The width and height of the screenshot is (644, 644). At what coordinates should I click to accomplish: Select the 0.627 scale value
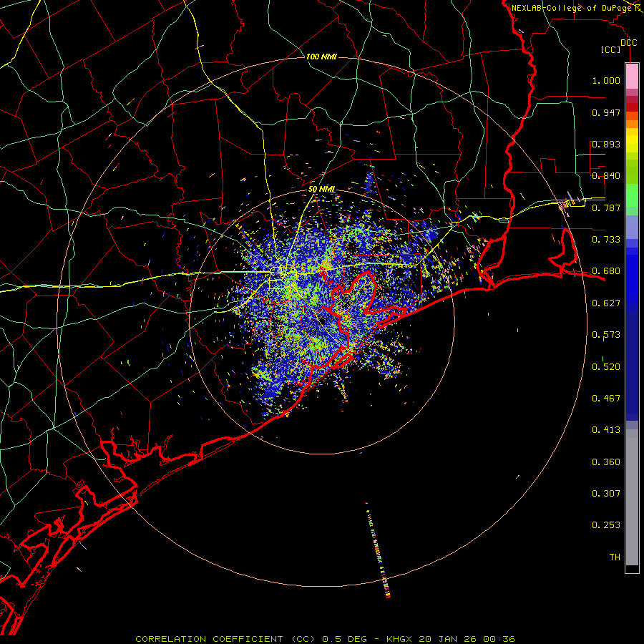click(x=606, y=303)
